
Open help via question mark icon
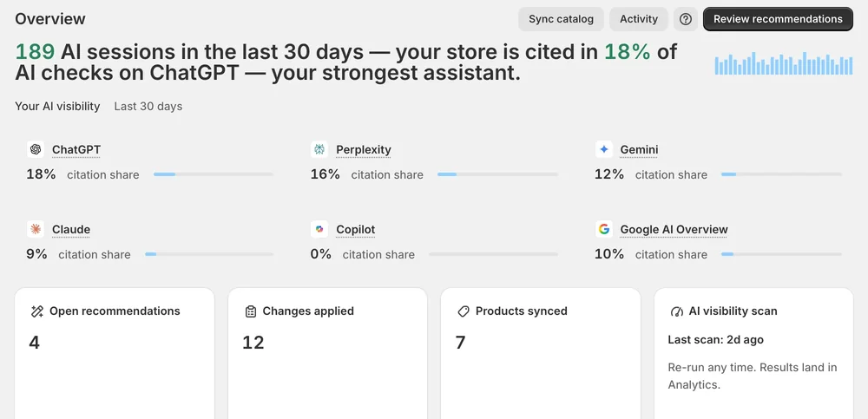click(686, 19)
